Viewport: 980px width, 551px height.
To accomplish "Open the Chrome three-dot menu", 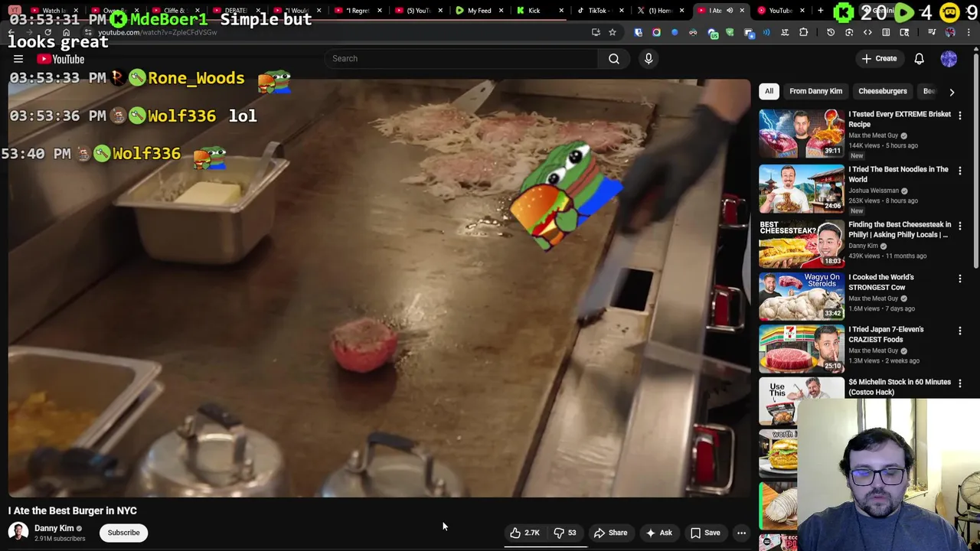I will (x=969, y=32).
